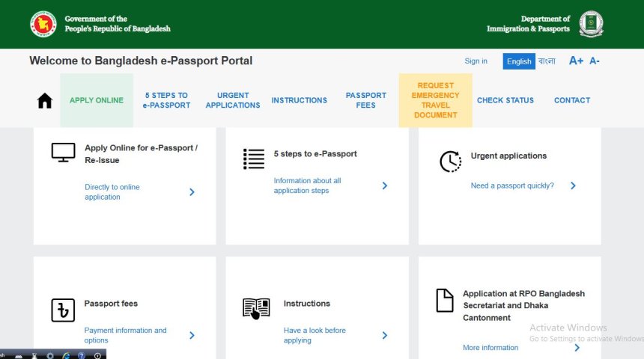Click the document icon for RPO application
644x359 pixels.
point(444,301)
